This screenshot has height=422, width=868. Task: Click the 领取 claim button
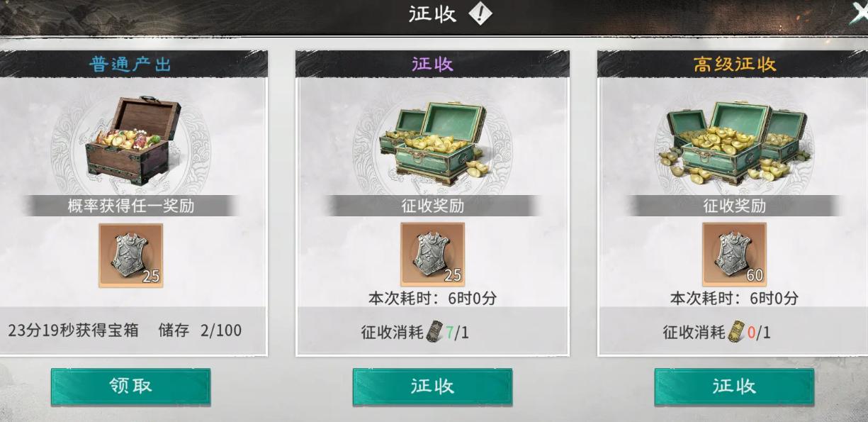tap(130, 387)
